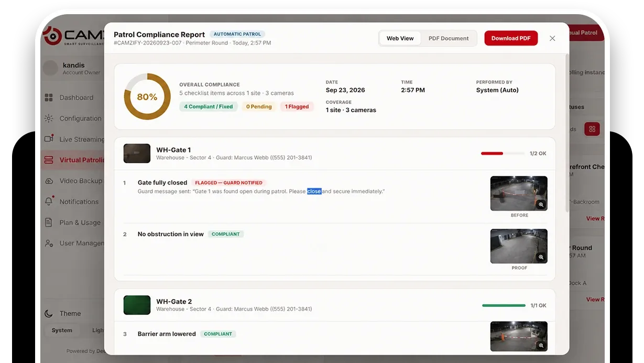The width and height of the screenshot is (644, 363).
Task: Click the 0 Pending chip
Action: pos(259,106)
